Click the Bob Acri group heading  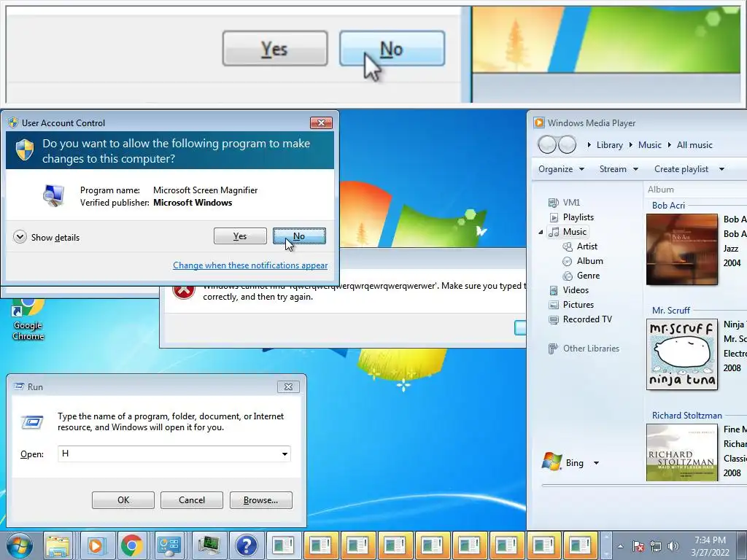point(668,205)
